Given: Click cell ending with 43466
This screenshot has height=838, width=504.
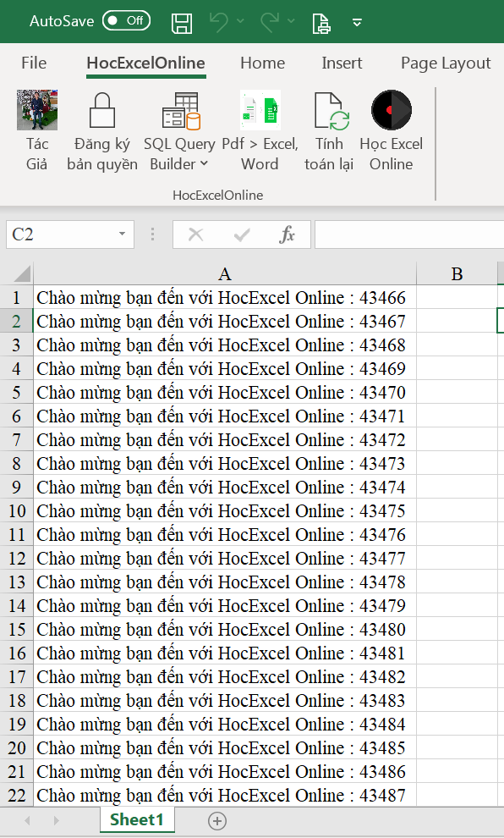Looking at the screenshot, I should [x=225, y=297].
